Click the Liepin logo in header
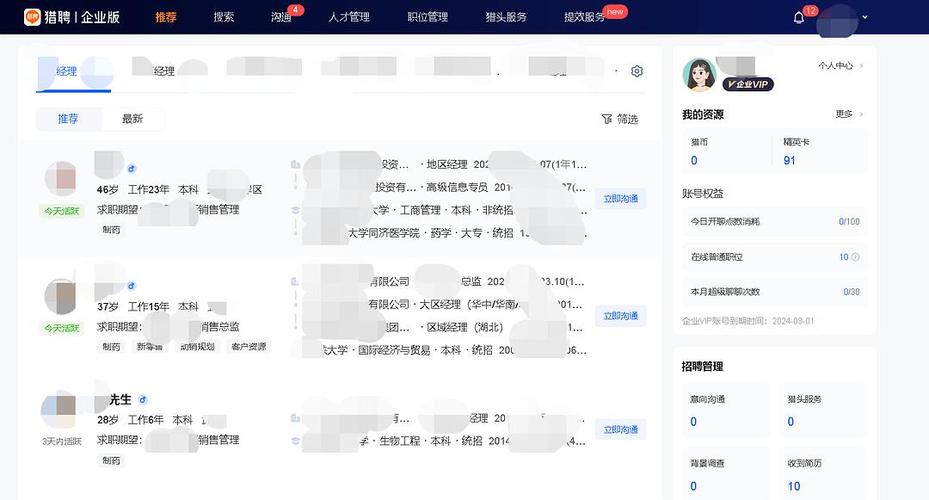Screen dimensions: 929x500 [32, 17]
